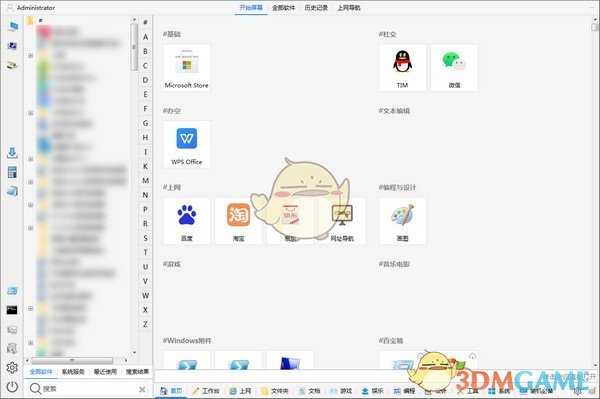
Task: Jump to letter K in index
Action: click(x=145, y=166)
